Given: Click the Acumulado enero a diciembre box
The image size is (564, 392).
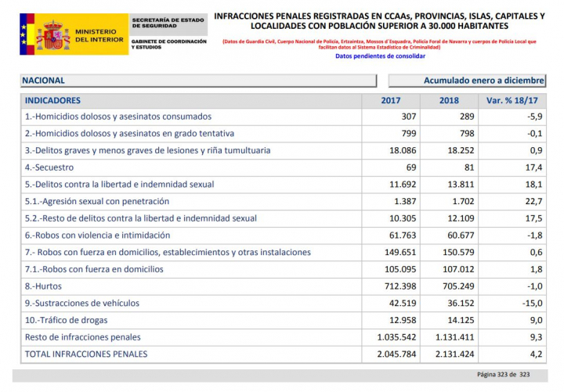Looking at the screenshot, I should [467, 81].
